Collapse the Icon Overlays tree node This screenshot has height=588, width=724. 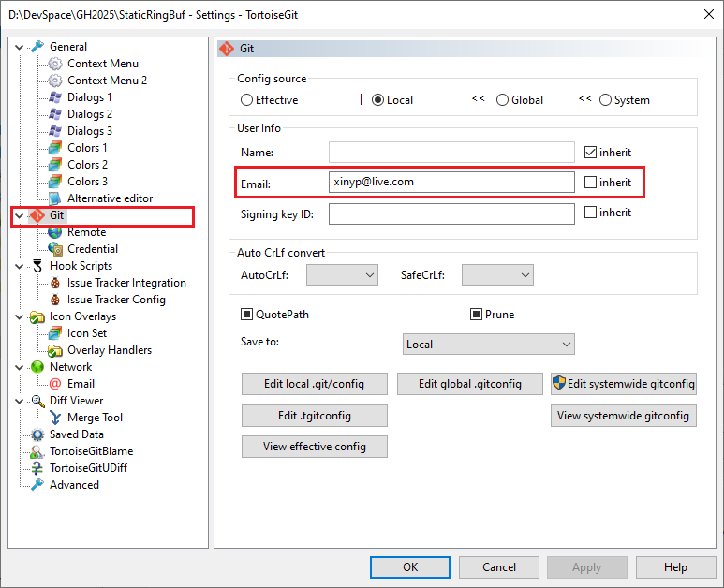[x=19, y=316]
